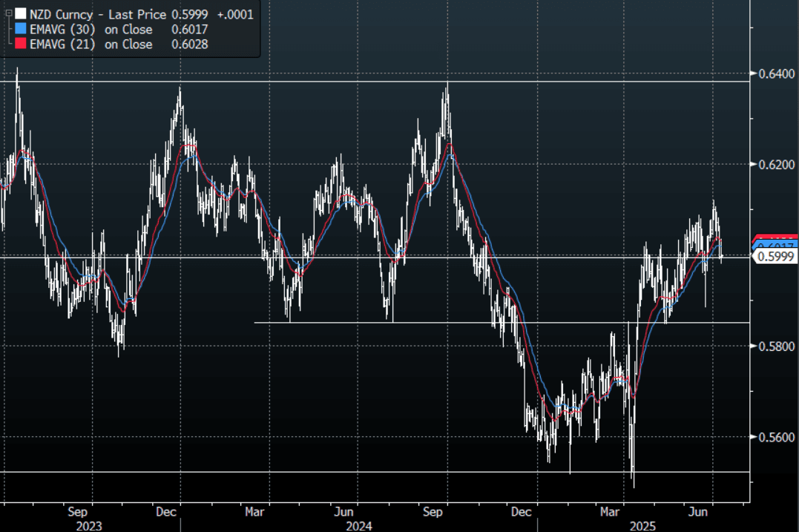Click the 0.6017 EMA 30 value

(x=190, y=30)
